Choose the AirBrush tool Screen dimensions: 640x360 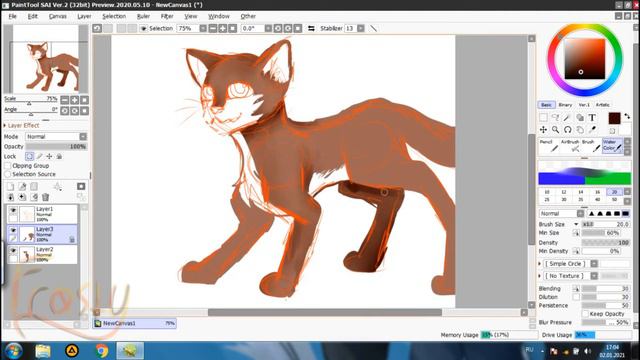[x=570, y=146]
